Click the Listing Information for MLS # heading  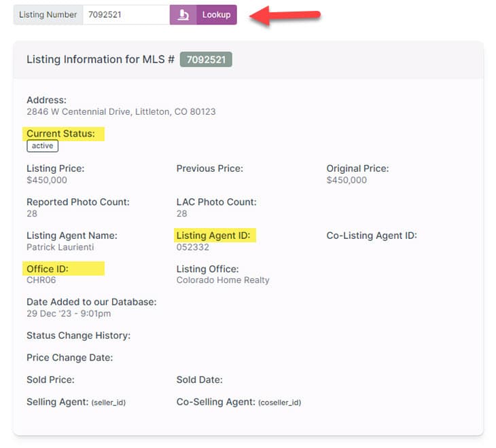tap(101, 60)
